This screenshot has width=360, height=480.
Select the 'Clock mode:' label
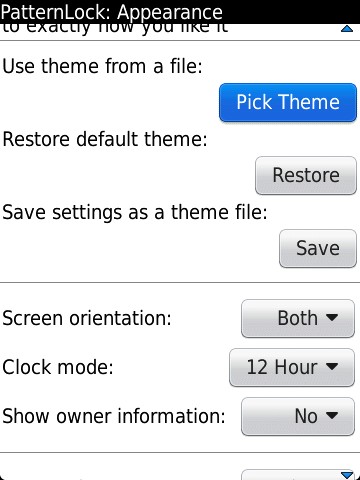(58, 367)
